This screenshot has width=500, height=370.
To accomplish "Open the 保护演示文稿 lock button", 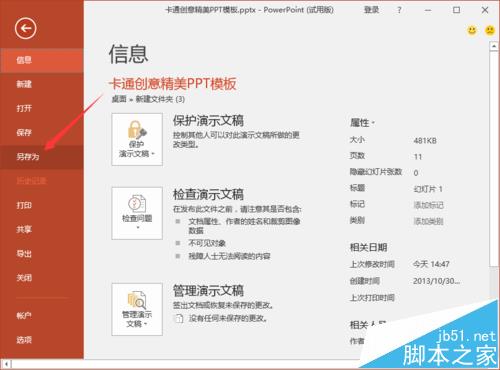I will [137, 139].
